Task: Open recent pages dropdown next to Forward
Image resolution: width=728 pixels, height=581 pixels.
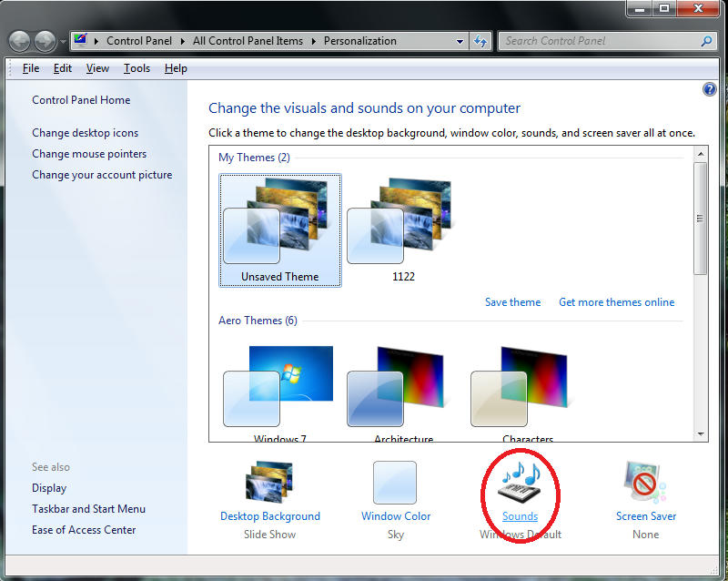Action: pos(63,41)
